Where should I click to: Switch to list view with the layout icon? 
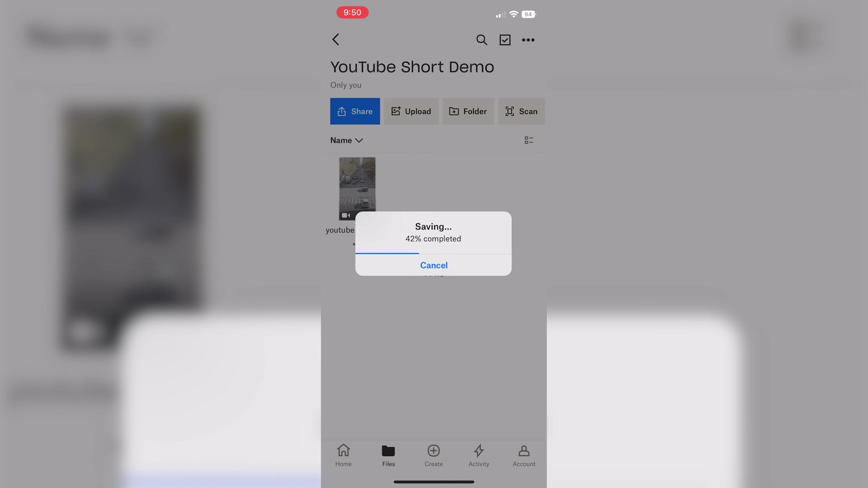(528, 141)
